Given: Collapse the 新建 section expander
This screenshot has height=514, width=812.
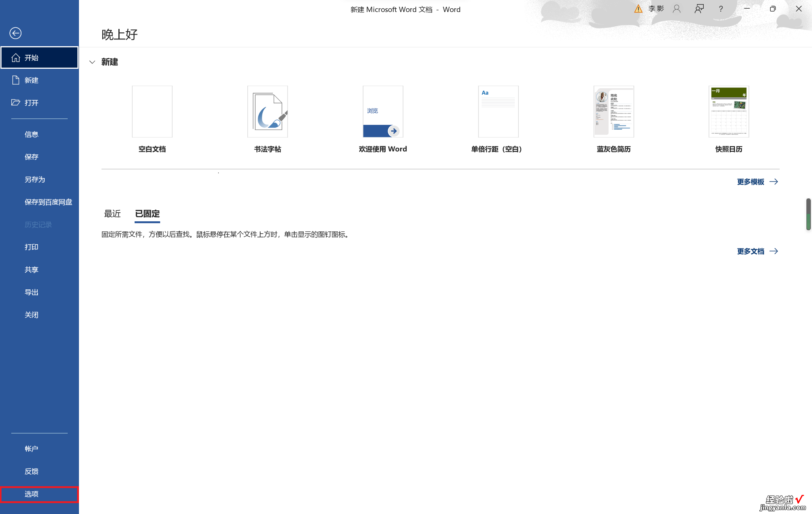Looking at the screenshot, I should pyautogui.click(x=92, y=62).
